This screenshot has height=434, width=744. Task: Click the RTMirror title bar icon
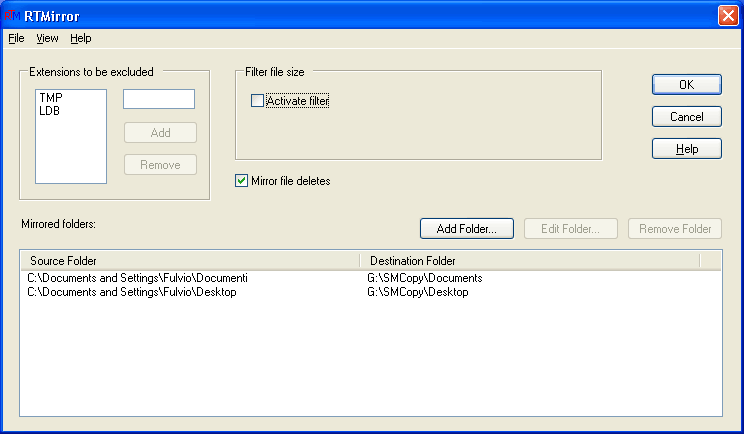click(x=12, y=16)
